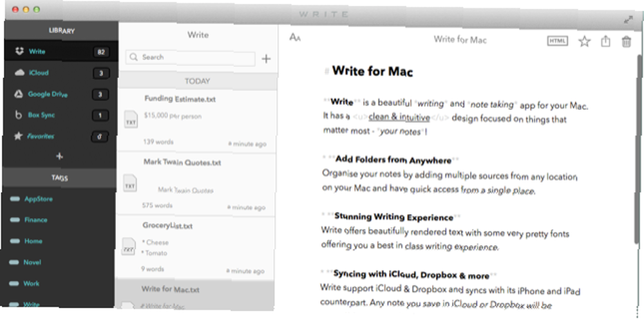Viewport: 644px width, 319px height.
Task: Filter by the Work tag
Action: point(31,284)
